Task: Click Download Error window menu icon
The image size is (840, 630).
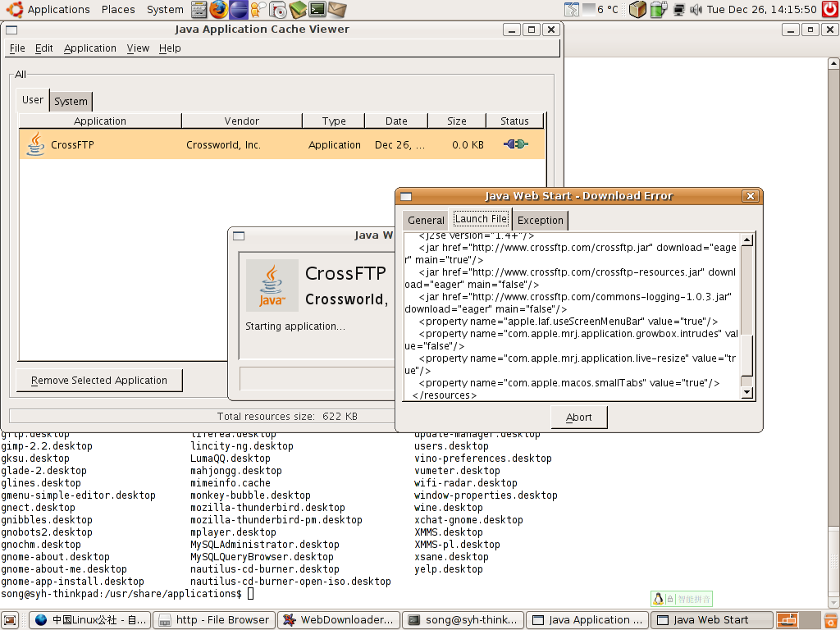Action: point(407,196)
